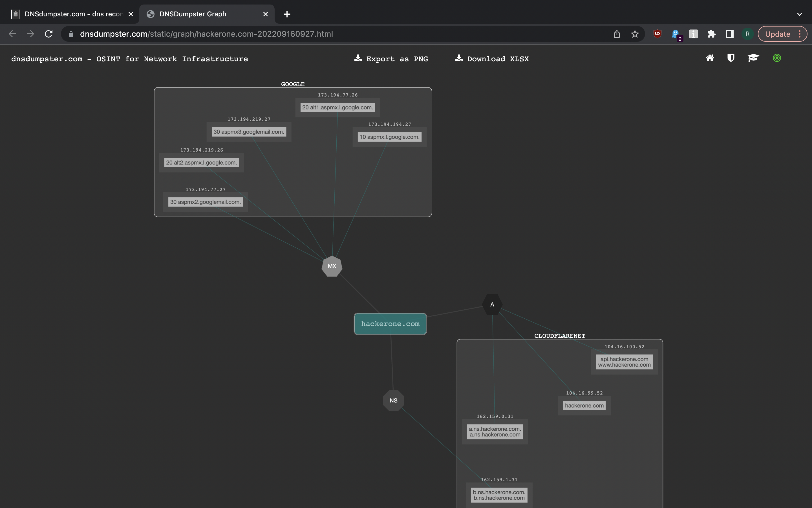Click the GOOGLE group label

[x=293, y=84]
